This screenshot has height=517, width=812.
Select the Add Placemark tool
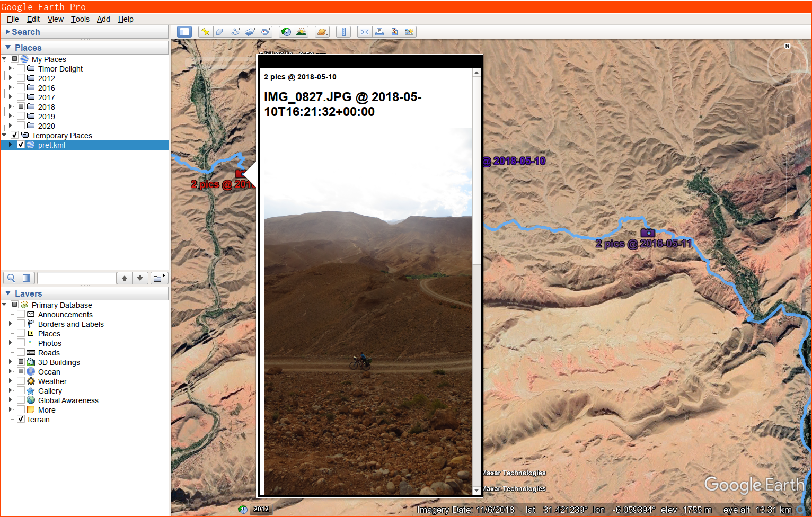[205, 32]
